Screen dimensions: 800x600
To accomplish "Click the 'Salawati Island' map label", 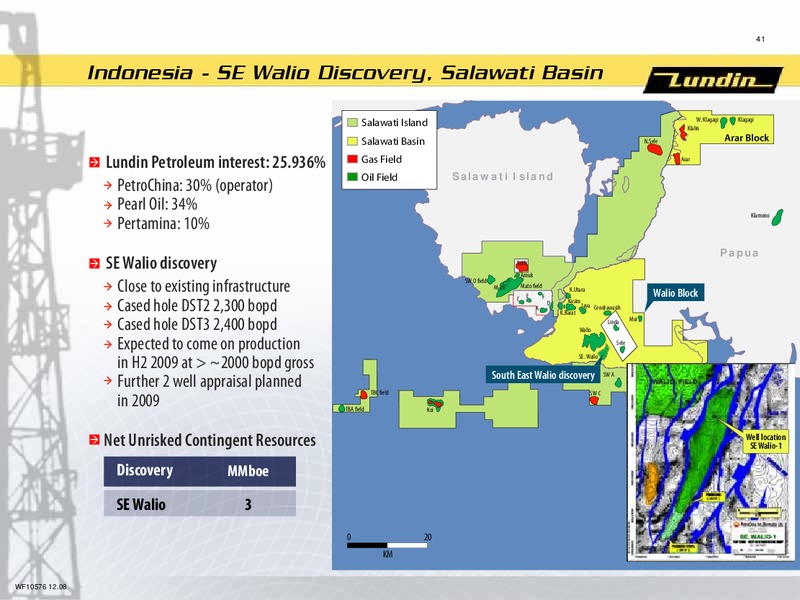I will (503, 177).
